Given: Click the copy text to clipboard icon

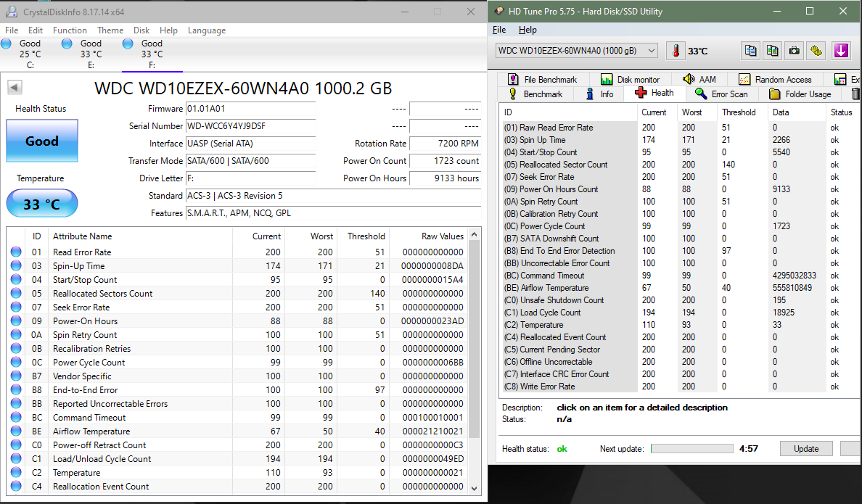Looking at the screenshot, I should 750,51.
